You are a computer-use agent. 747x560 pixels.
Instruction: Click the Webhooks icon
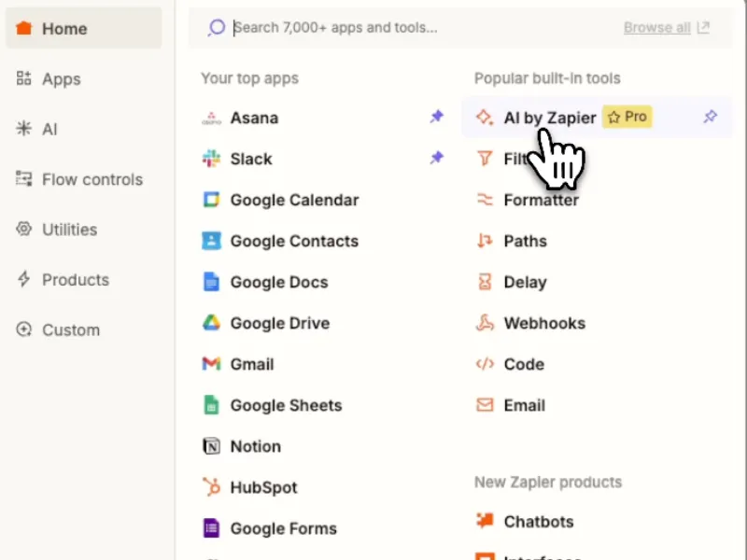pyautogui.click(x=485, y=323)
